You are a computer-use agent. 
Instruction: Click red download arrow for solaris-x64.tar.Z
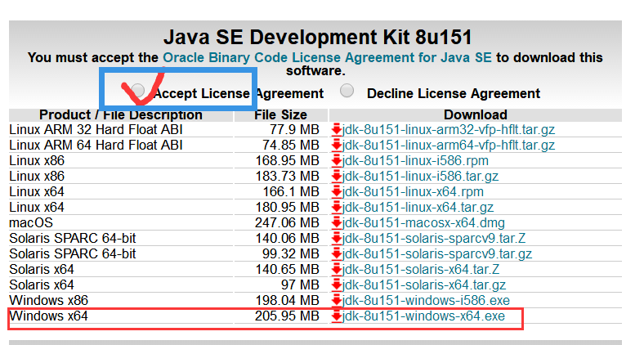[337, 271]
